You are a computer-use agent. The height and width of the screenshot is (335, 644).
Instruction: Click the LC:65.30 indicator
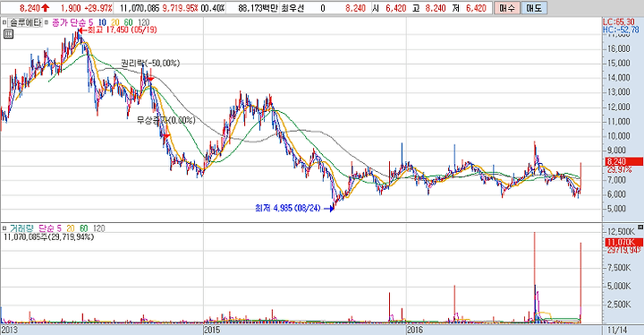click(619, 21)
